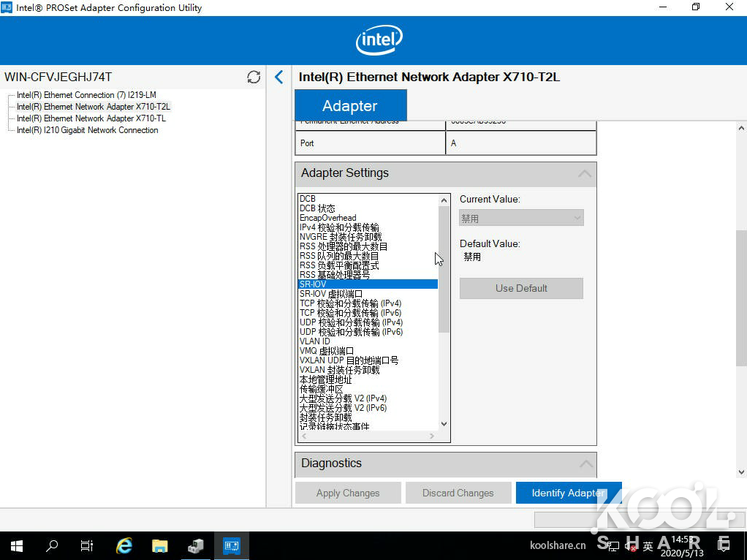Select DCB in settings list

coord(308,199)
